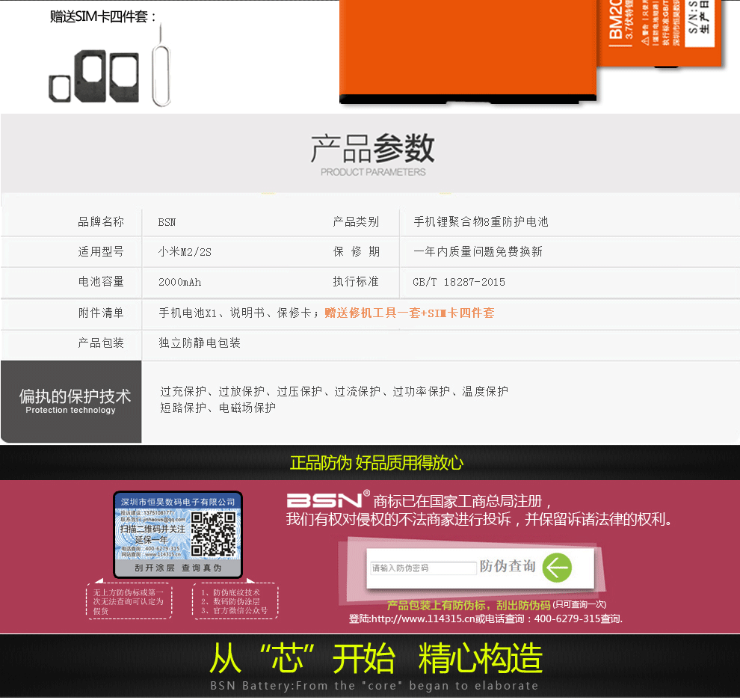Click the white BSN logo

(324, 500)
